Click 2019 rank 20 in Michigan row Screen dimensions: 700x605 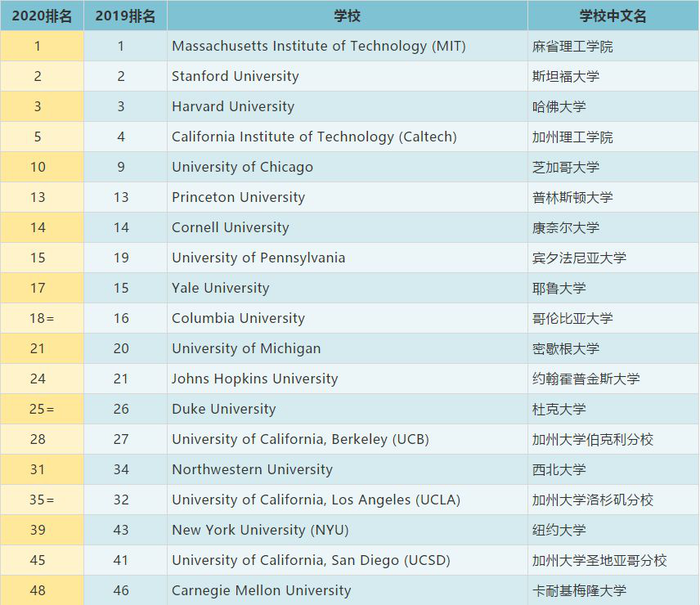pyautogui.click(x=121, y=348)
